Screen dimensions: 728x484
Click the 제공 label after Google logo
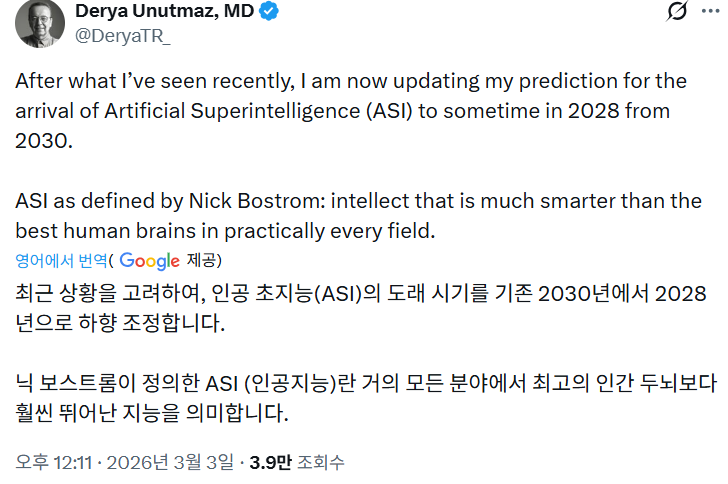click(x=201, y=261)
